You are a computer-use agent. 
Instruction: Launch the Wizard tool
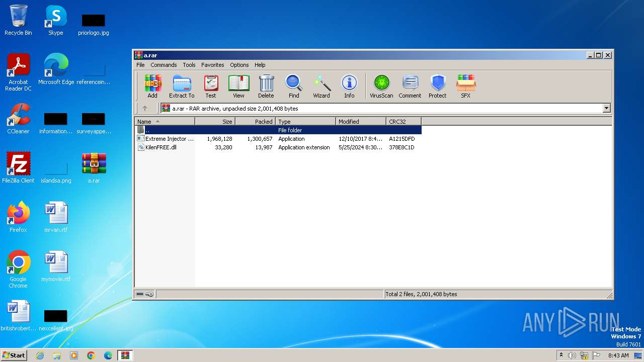coord(321,86)
